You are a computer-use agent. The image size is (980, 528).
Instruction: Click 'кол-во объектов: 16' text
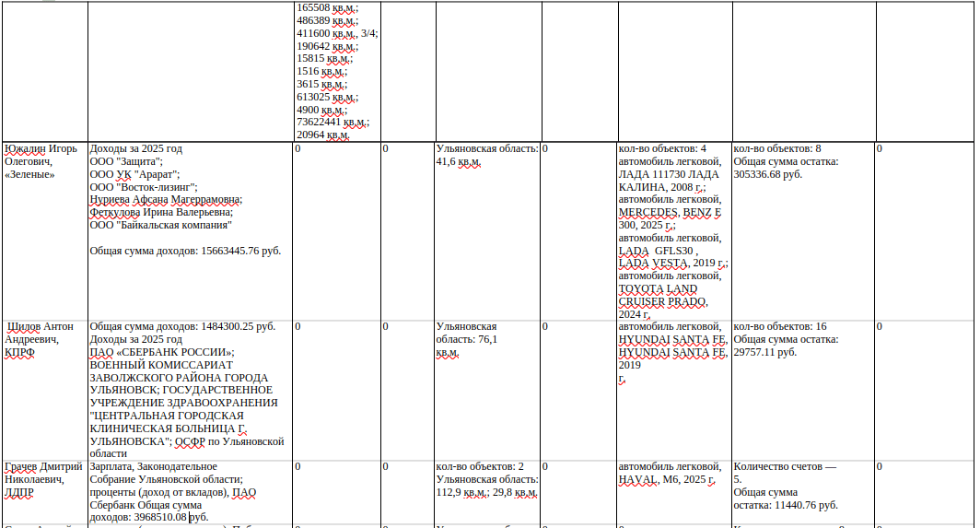780,326
